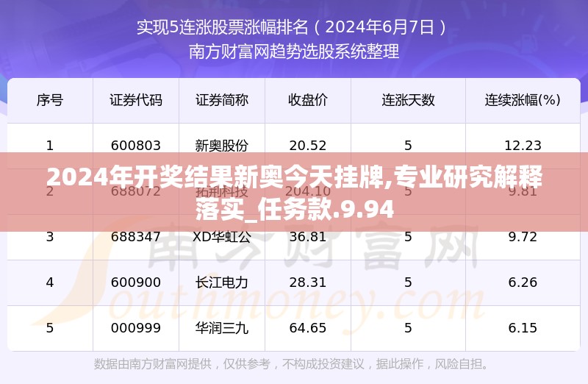Select rise percentage 12.23

[x=523, y=146]
